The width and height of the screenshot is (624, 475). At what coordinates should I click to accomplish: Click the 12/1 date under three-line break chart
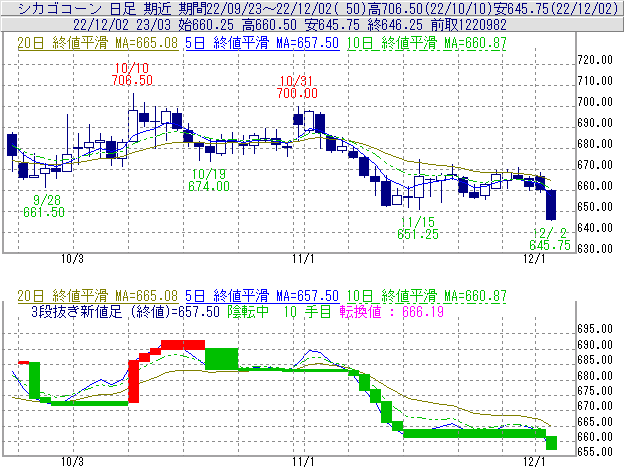point(534,462)
